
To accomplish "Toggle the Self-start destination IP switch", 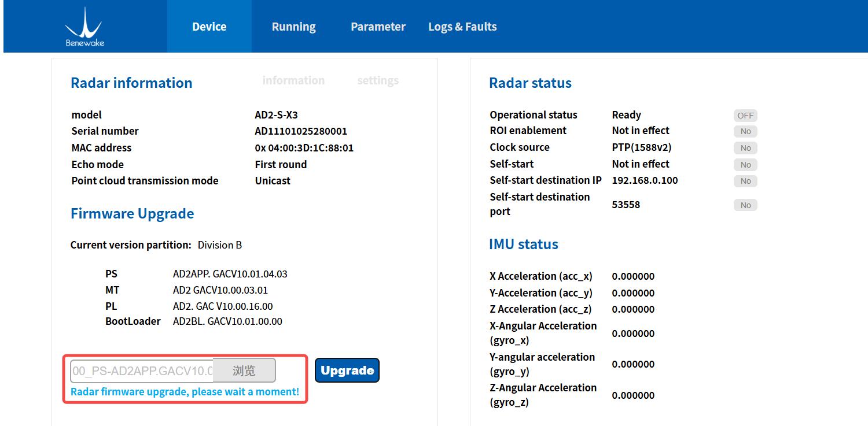I will tap(745, 181).
